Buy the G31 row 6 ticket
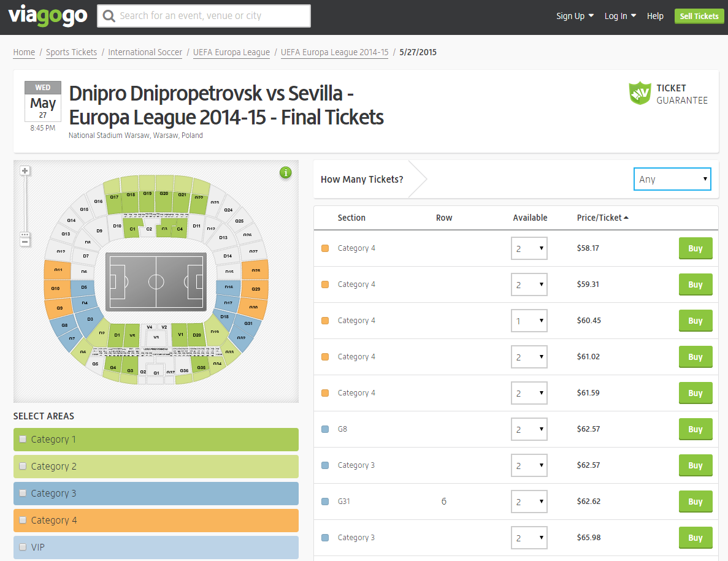 [x=695, y=502]
